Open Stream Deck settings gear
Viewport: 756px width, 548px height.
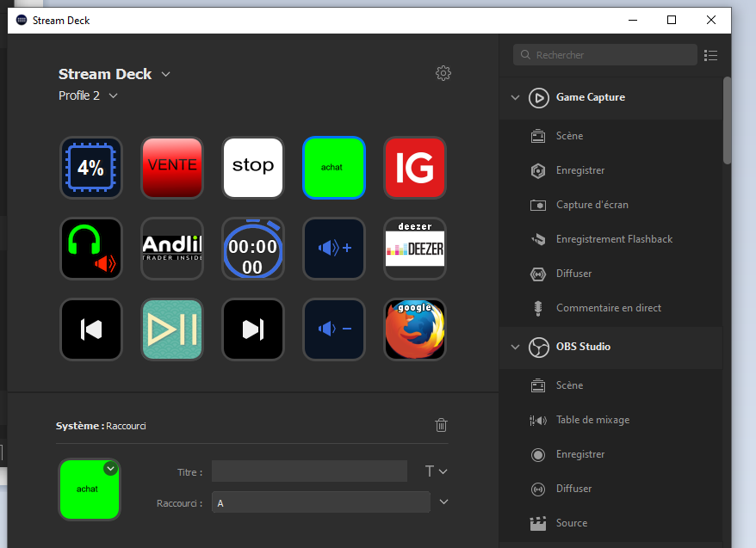coord(443,73)
